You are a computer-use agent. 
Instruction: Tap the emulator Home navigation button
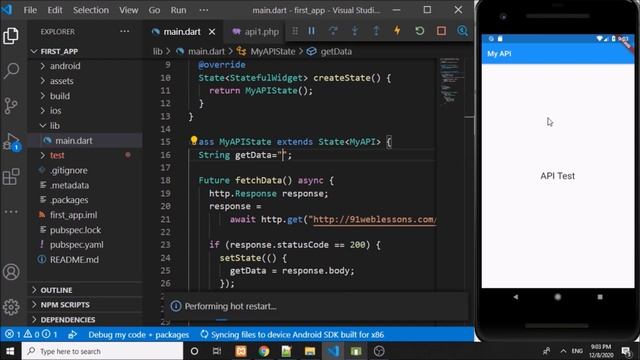(x=558, y=297)
